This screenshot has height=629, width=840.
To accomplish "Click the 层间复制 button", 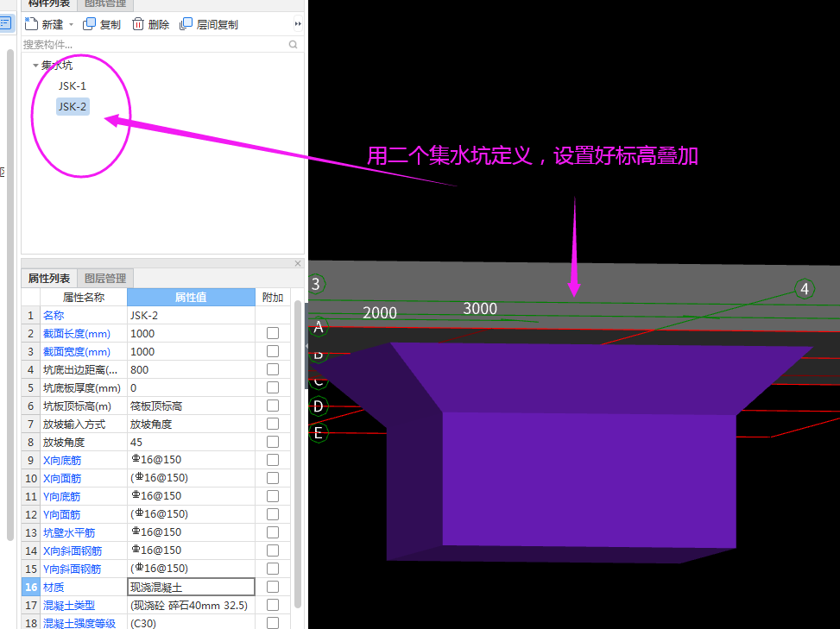I will (209, 24).
